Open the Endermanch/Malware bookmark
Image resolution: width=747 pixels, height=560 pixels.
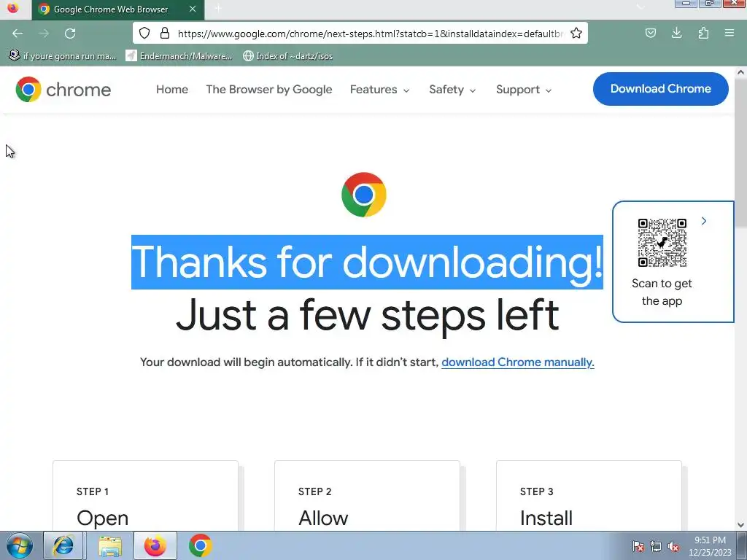179,55
